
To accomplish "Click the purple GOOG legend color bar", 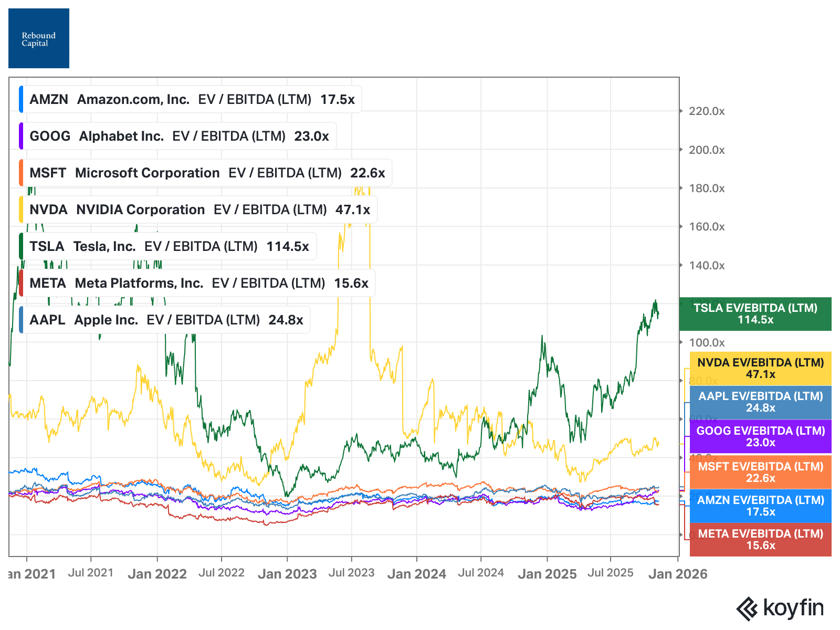I will 21,136.
